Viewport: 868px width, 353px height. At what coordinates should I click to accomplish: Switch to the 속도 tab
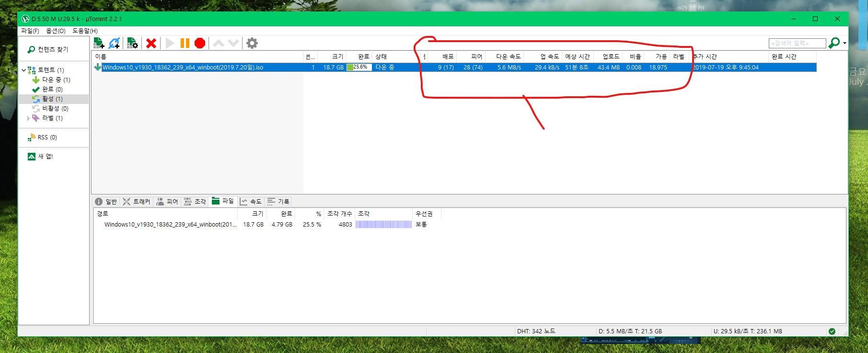[x=251, y=202]
